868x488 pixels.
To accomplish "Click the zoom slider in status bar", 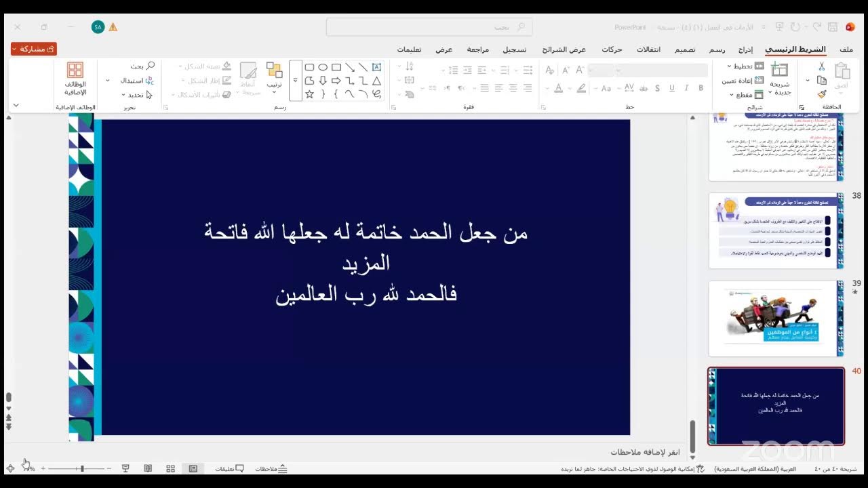I will [77, 468].
